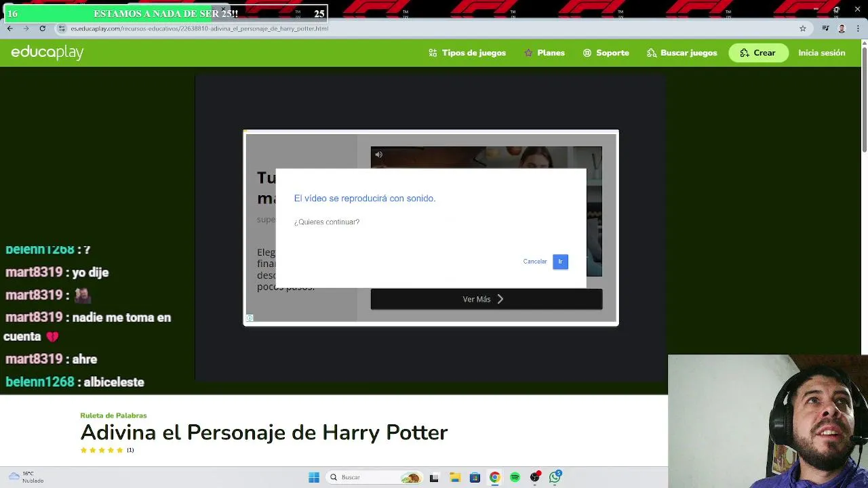Click the ad question text ¿Quieres continuar?
This screenshot has height=488, width=868.
(x=327, y=222)
